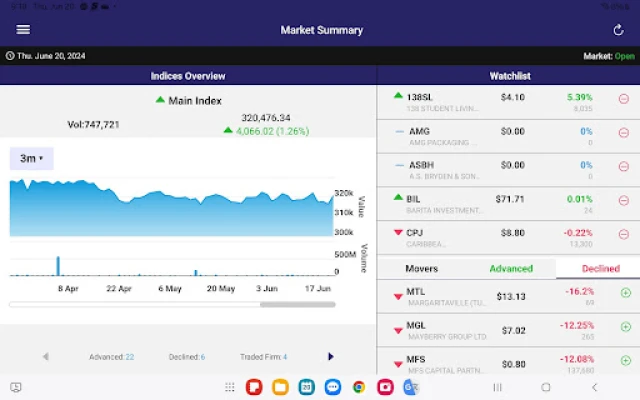Open Chrome from the taskbar
This screenshot has height=400, width=640.
click(358, 387)
